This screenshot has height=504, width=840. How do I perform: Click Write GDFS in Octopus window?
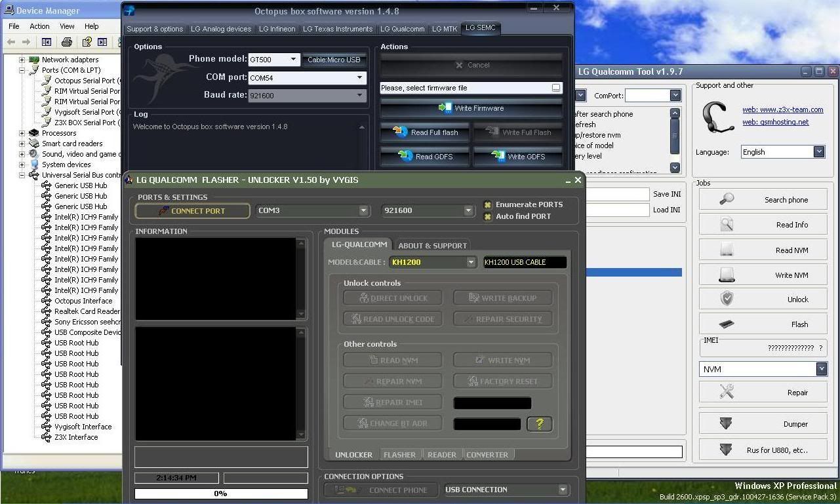[518, 157]
